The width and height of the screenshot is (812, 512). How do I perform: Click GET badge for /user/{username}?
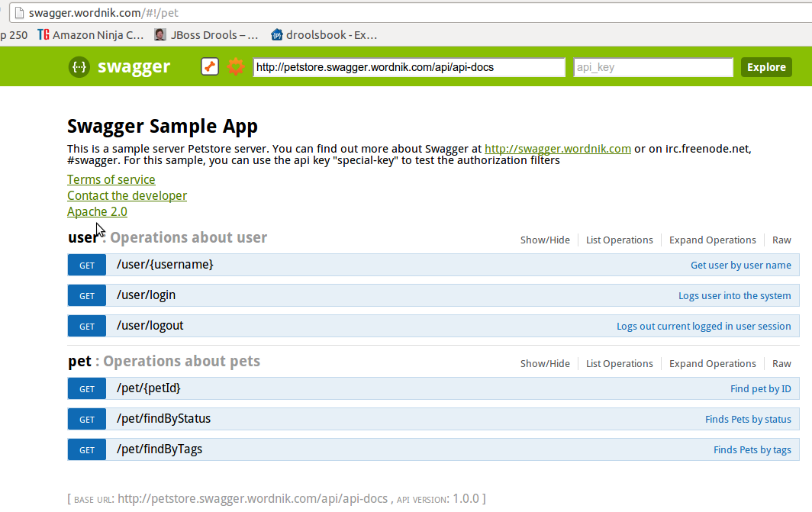pyautogui.click(x=87, y=265)
